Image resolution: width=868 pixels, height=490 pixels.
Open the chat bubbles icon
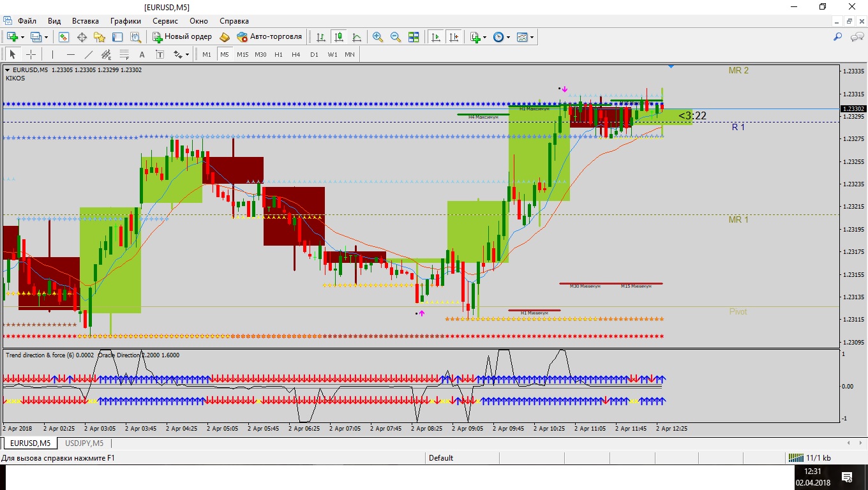(857, 37)
